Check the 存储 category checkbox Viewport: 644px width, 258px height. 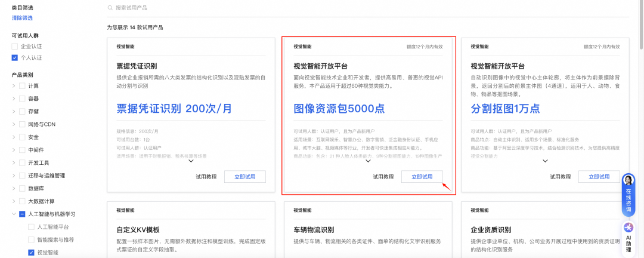22,112
